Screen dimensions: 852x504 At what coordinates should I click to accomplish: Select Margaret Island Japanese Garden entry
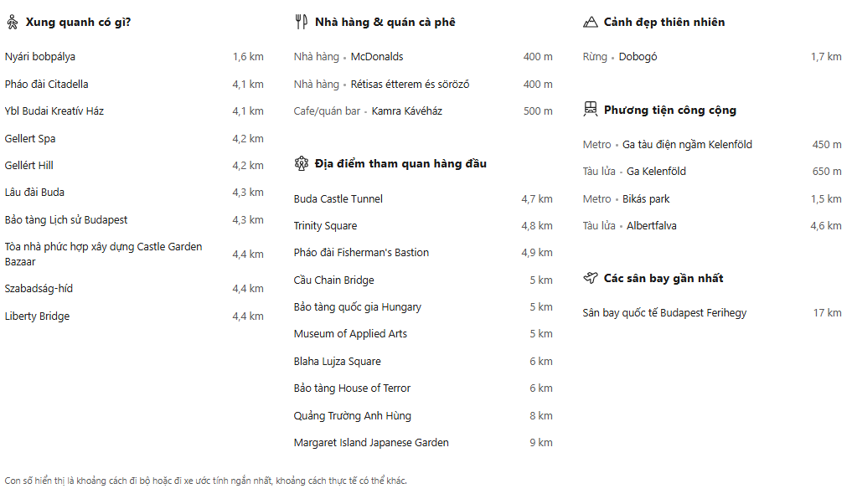371,443
